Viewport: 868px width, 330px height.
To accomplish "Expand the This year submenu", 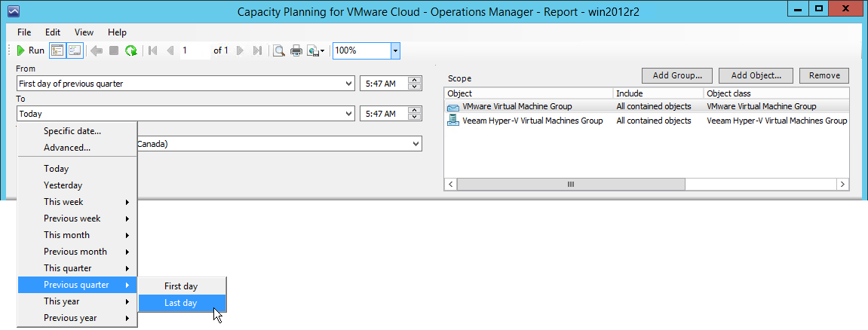I will (x=78, y=301).
